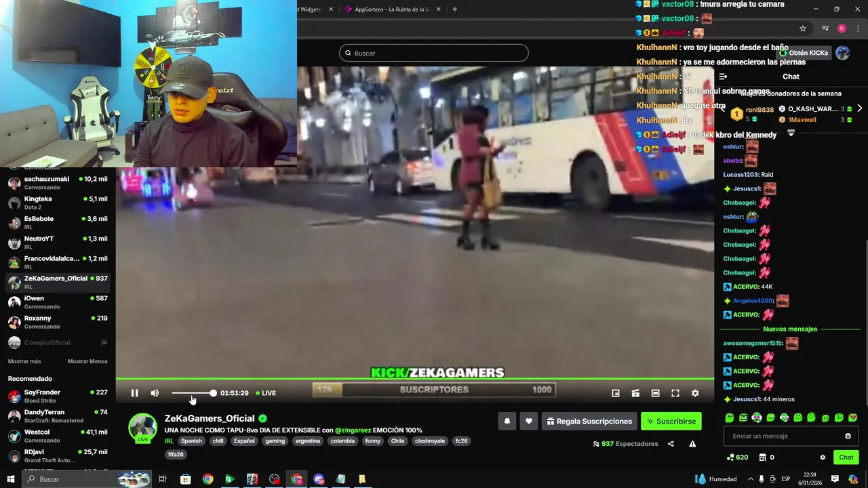Select the argentina stream tag
The width and height of the screenshot is (868, 488).
pos(307,441)
